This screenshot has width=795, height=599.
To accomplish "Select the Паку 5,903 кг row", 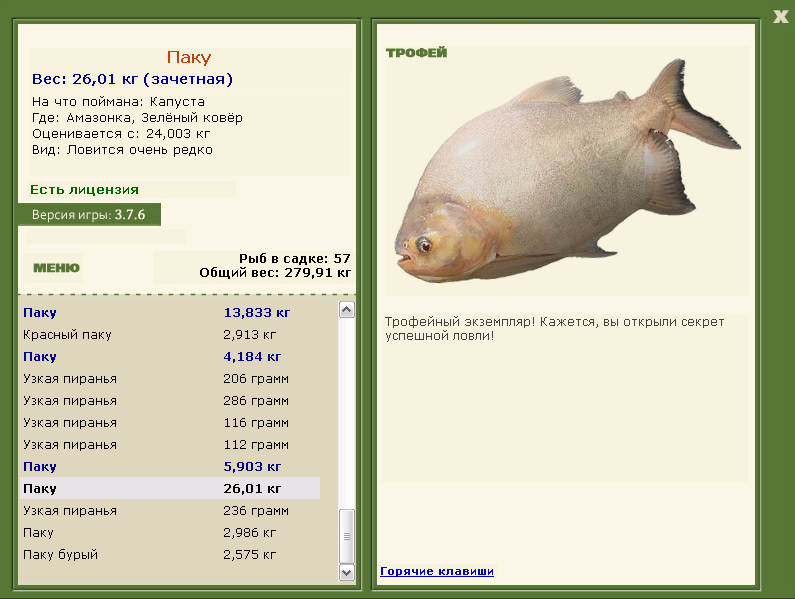I will click(170, 467).
